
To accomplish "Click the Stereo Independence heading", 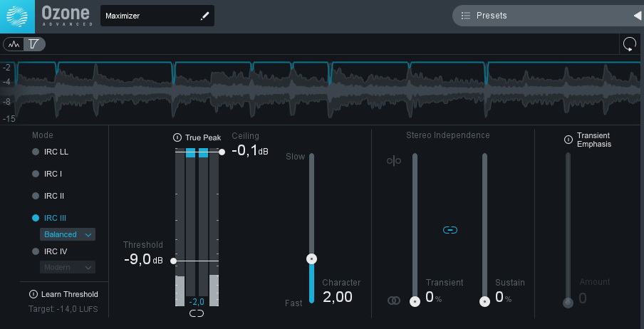I will [x=448, y=135].
